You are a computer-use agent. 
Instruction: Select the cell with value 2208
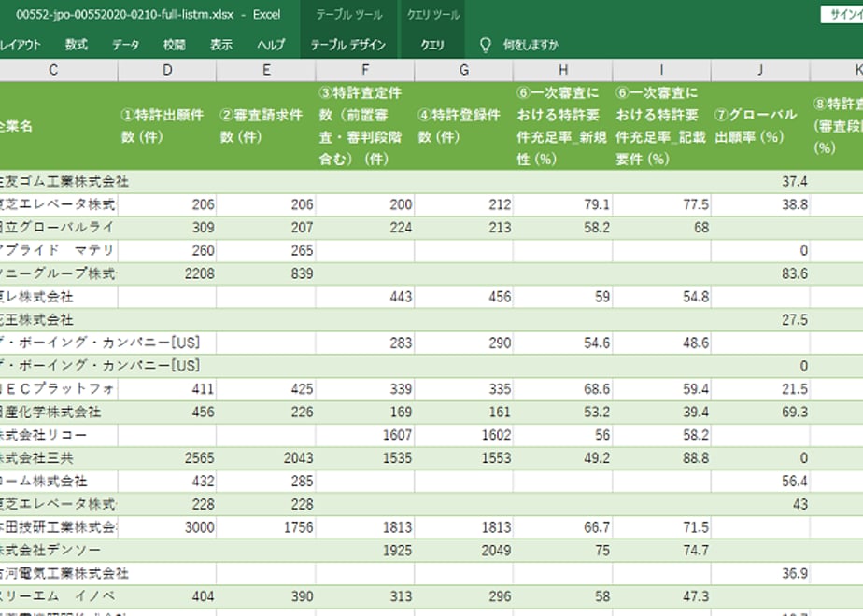tap(167, 273)
